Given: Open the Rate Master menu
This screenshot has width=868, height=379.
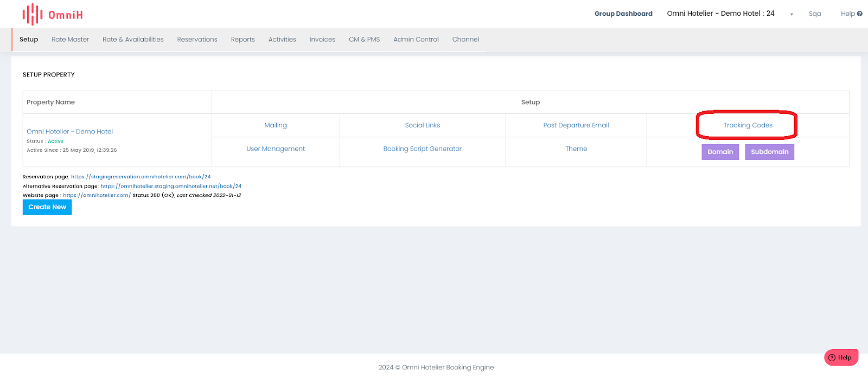Looking at the screenshot, I should (70, 40).
